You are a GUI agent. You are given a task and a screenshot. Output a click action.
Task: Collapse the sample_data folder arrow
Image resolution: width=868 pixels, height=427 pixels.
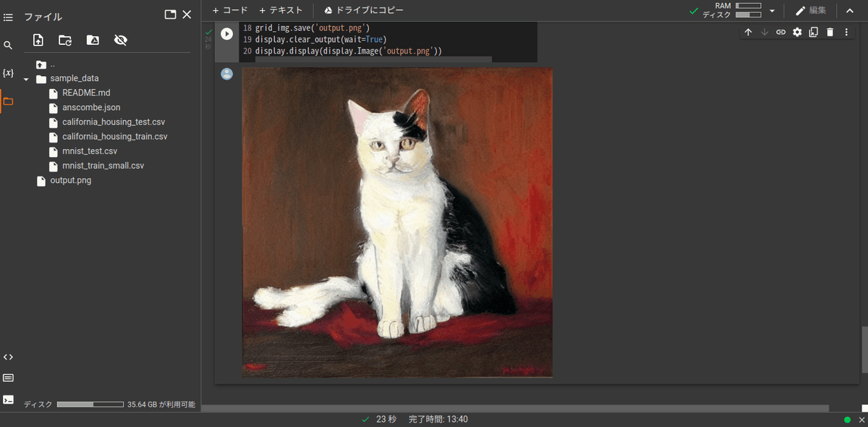click(27, 79)
